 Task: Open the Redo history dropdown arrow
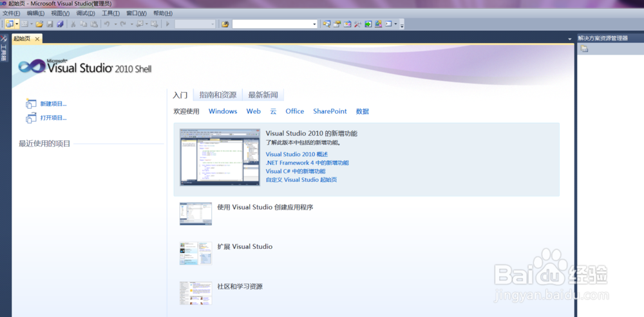coord(131,24)
